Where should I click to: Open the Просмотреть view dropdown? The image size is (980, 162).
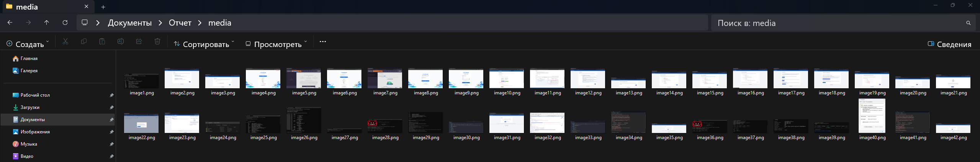276,44
